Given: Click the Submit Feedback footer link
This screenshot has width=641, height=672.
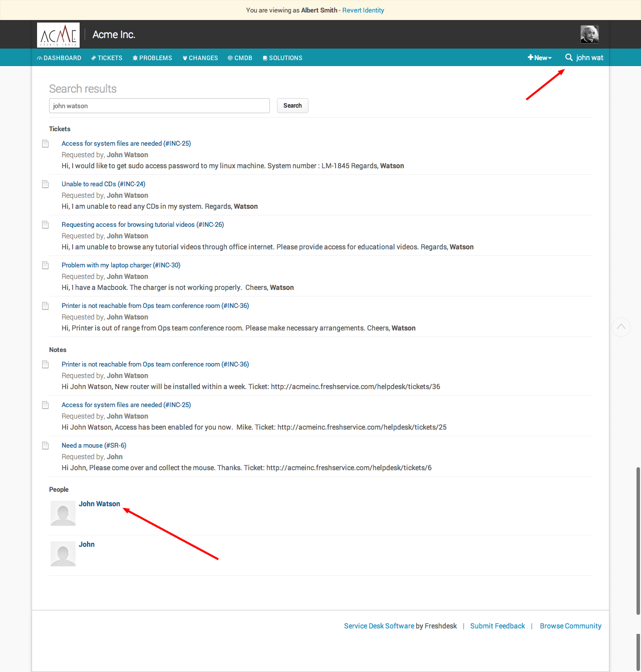Looking at the screenshot, I should (x=497, y=626).
